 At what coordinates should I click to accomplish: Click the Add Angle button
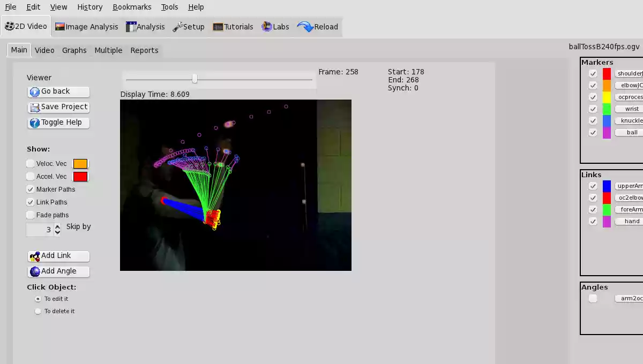58,271
